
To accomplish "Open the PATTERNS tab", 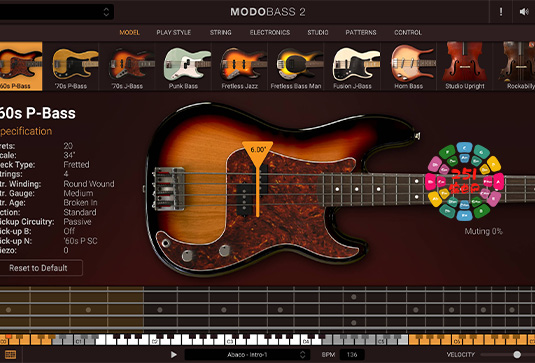I will tap(361, 32).
